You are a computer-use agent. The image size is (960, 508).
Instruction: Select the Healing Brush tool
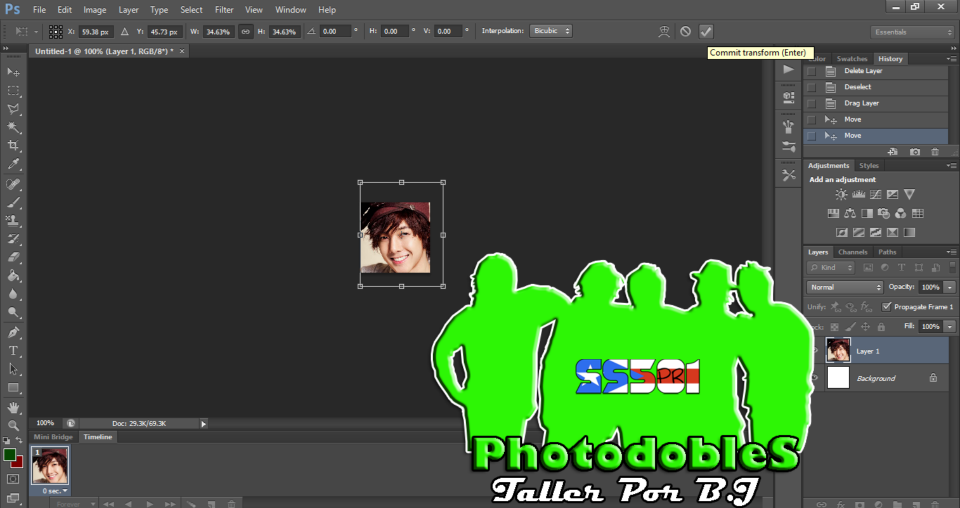pyautogui.click(x=13, y=184)
